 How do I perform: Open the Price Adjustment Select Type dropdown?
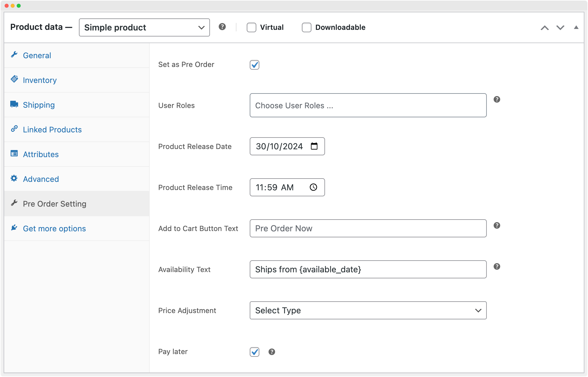368,310
